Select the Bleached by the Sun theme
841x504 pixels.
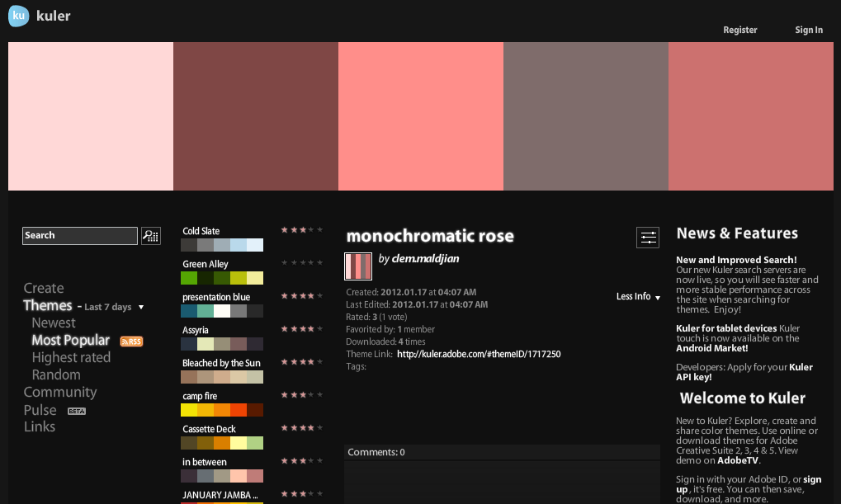click(221, 363)
